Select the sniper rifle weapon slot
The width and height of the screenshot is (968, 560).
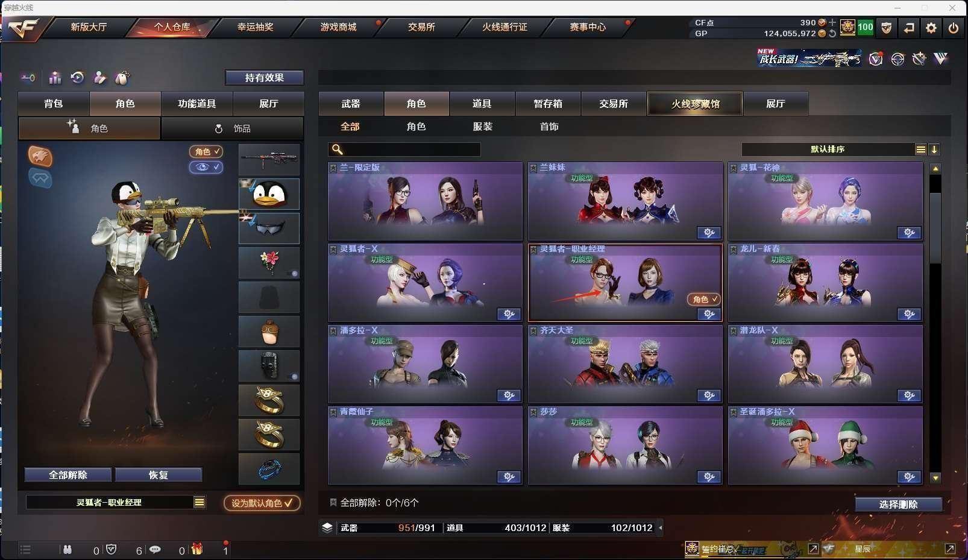click(x=269, y=159)
